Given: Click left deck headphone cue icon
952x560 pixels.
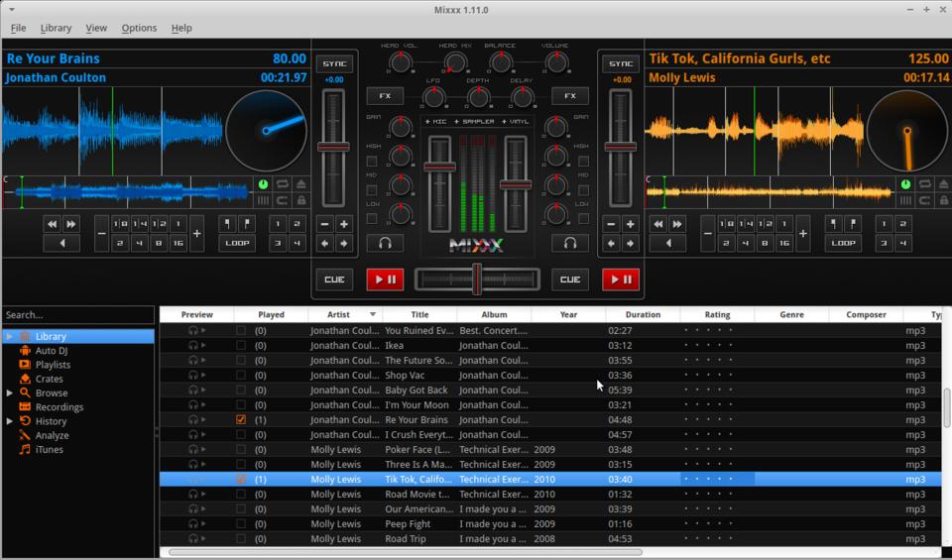Looking at the screenshot, I should [x=385, y=243].
